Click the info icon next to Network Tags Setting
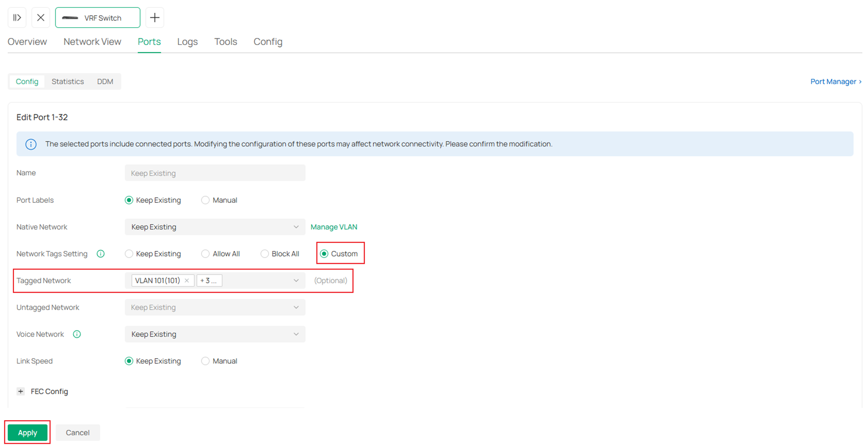The height and width of the screenshot is (445, 868). click(100, 254)
